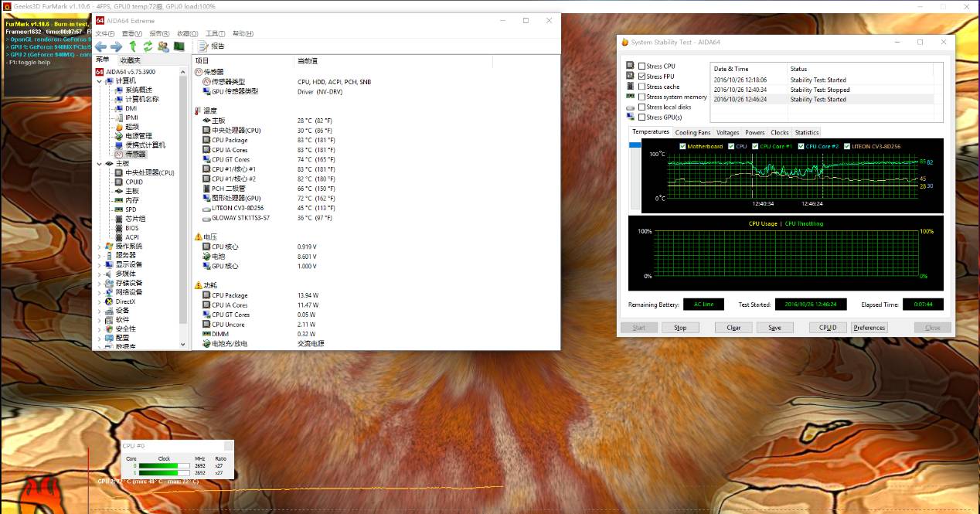980x514 pixels.
Task: Open Preferences in Stability Test
Action: pos(869,328)
